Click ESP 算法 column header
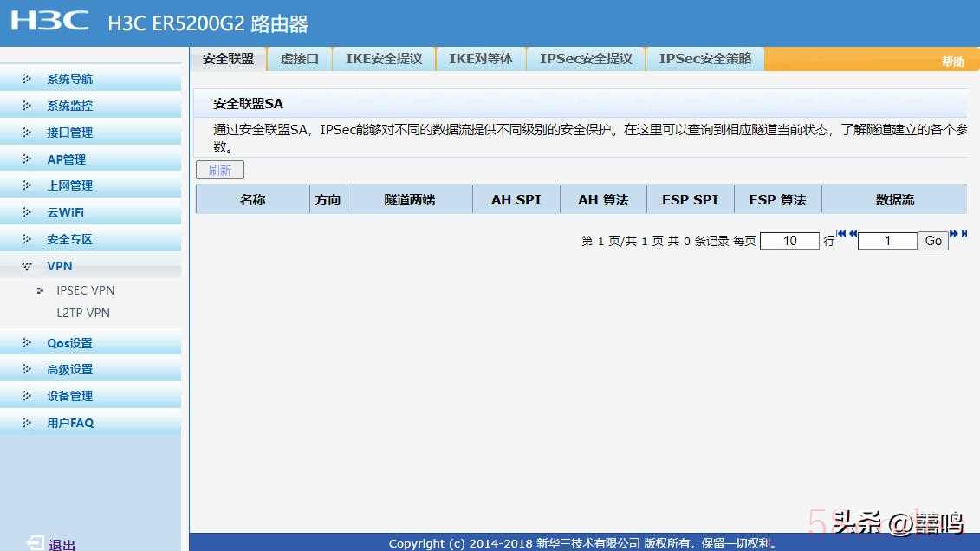This screenshot has height=551, width=980. coord(777,200)
